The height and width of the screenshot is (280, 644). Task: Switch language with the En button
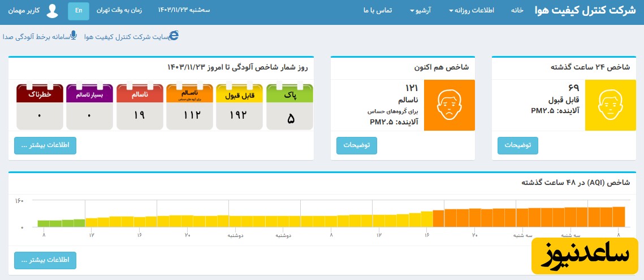pos(78,11)
